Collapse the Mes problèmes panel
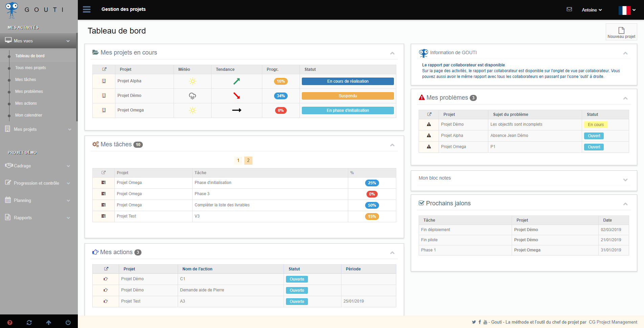 coord(625,98)
